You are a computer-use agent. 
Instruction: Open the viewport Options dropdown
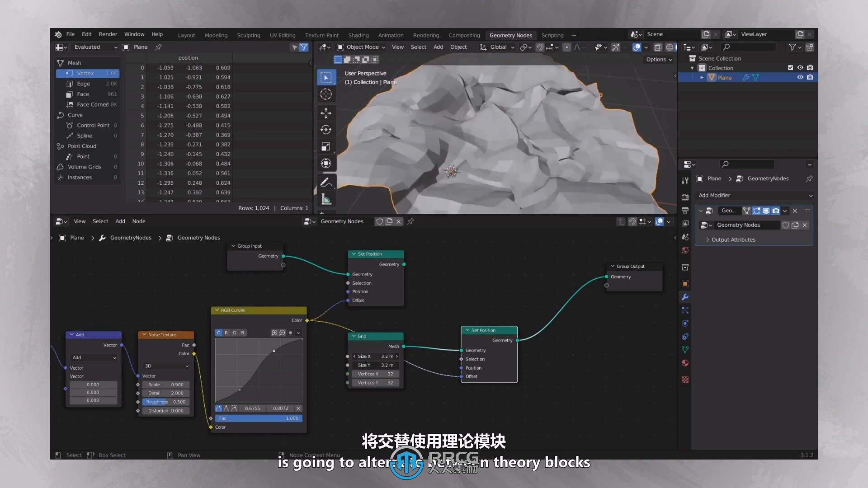[x=659, y=59]
